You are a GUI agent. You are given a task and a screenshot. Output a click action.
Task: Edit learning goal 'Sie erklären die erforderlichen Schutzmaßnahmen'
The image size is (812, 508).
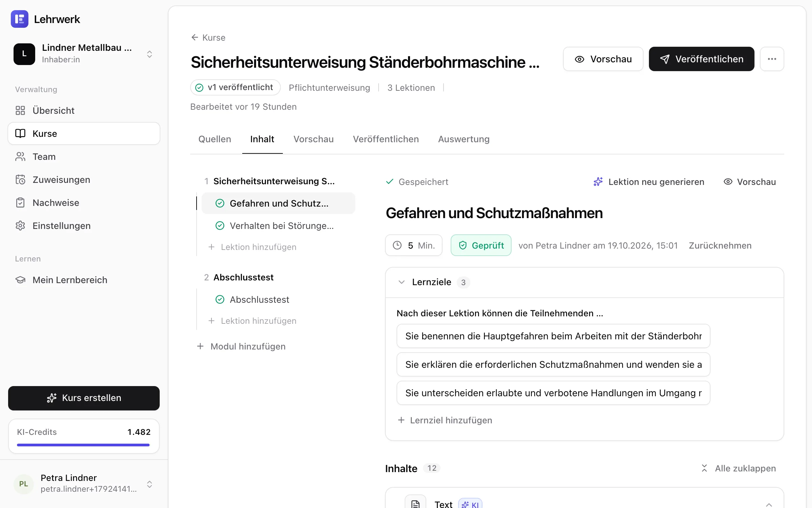(x=553, y=364)
